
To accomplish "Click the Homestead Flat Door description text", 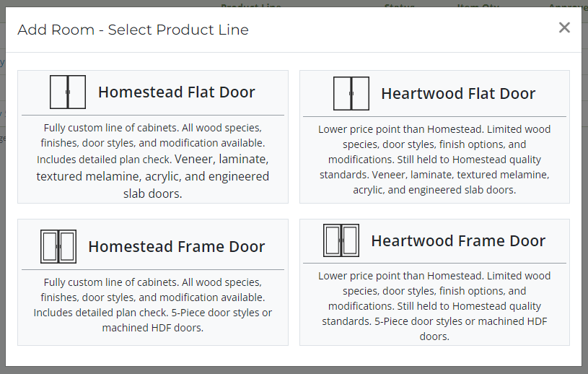I will point(153,160).
